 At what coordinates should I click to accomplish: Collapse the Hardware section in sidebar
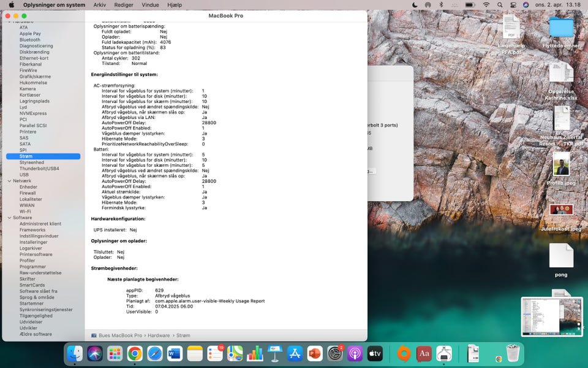coord(9,21)
